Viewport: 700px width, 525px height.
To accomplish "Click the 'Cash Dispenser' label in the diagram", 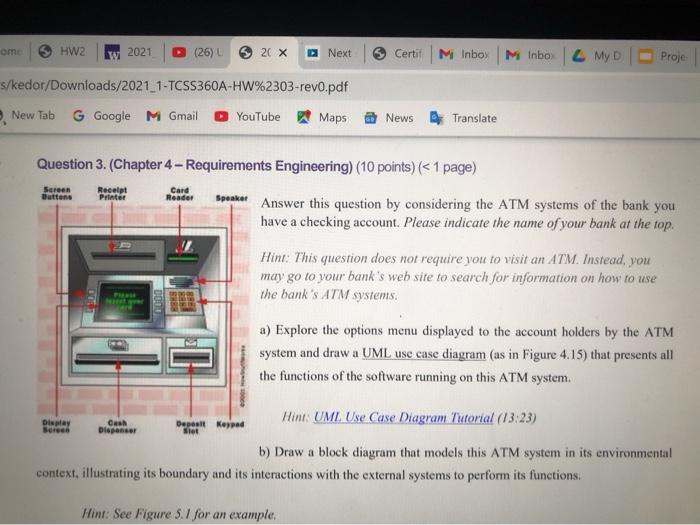I will tap(117, 426).
